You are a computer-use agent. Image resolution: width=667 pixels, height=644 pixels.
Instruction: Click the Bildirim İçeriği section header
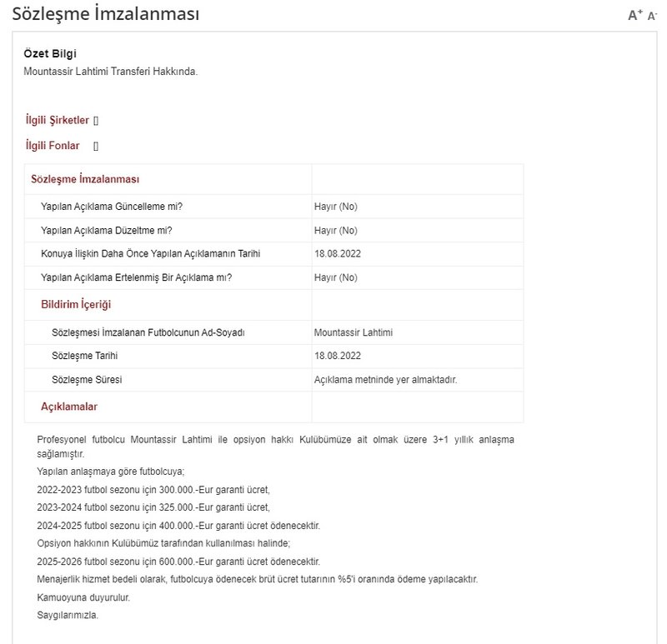click(x=76, y=304)
